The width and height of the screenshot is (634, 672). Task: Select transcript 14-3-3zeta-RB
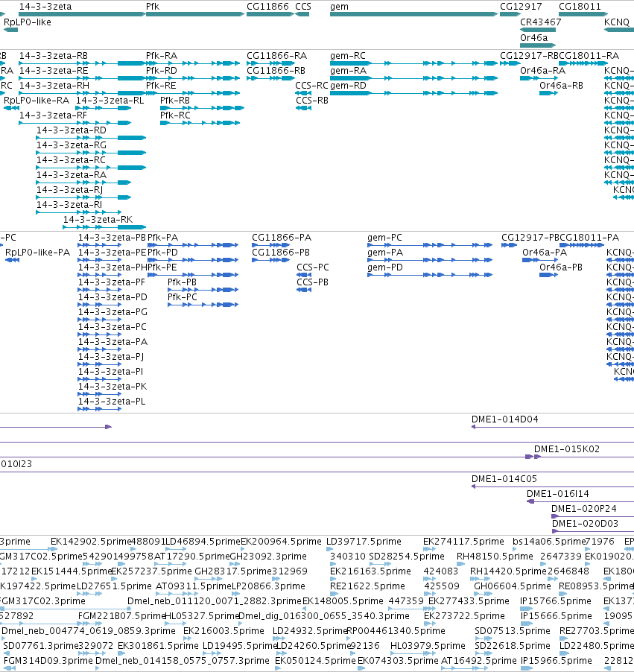pos(54,56)
